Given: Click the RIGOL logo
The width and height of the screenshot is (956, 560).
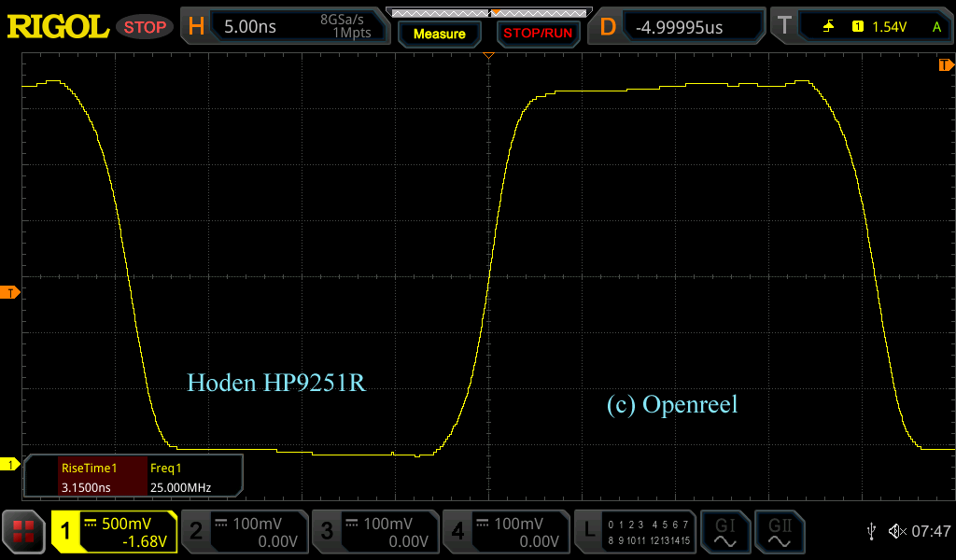Looking at the screenshot, I should pos(58,27).
